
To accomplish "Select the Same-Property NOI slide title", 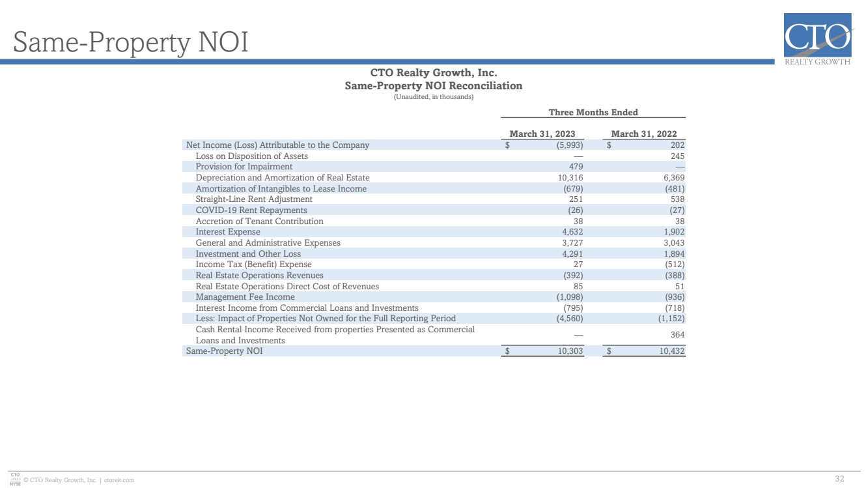I will pos(130,43).
